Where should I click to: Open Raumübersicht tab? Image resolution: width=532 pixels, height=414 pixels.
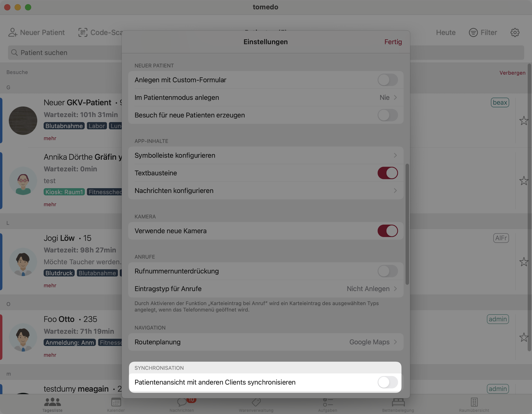474,404
